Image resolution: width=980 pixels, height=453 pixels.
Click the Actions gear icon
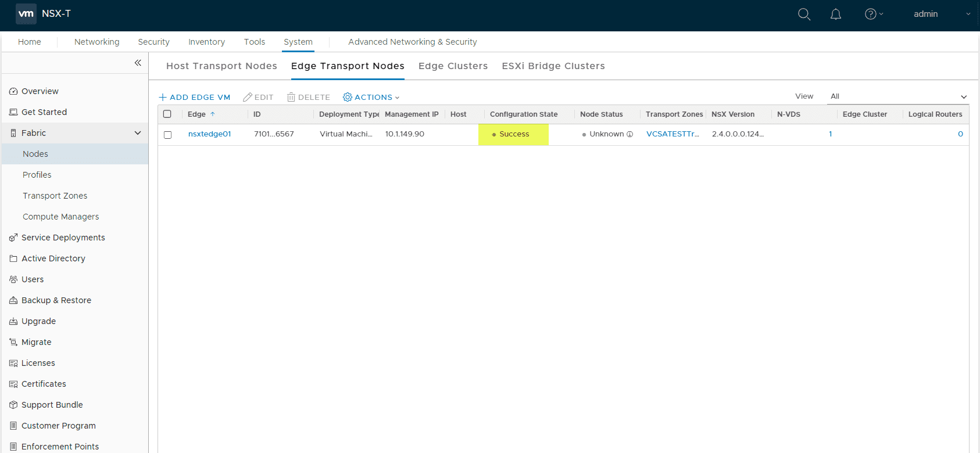point(348,97)
